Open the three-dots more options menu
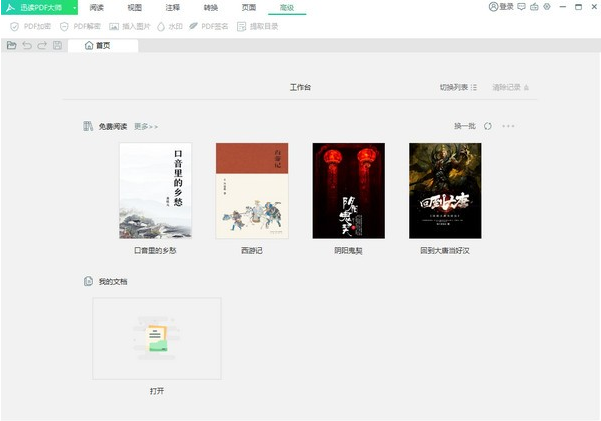Screen dimensions: 601x421 508,127
